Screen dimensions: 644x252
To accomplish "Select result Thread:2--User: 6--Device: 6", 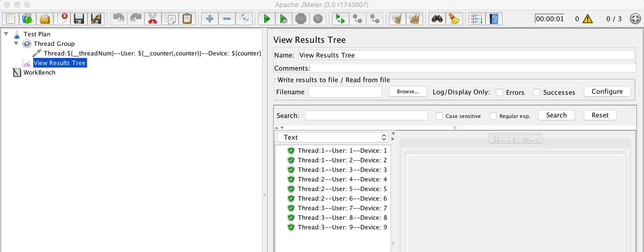I will (342, 199).
